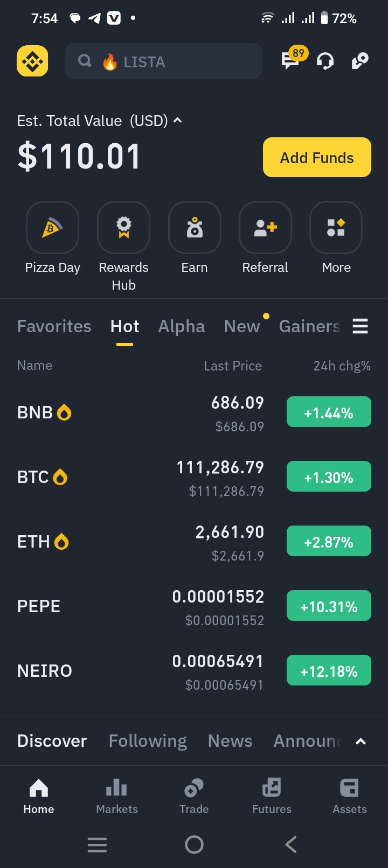Open the BTC market row
This screenshot has width=388, height=868.
click(x=194, y=477)
